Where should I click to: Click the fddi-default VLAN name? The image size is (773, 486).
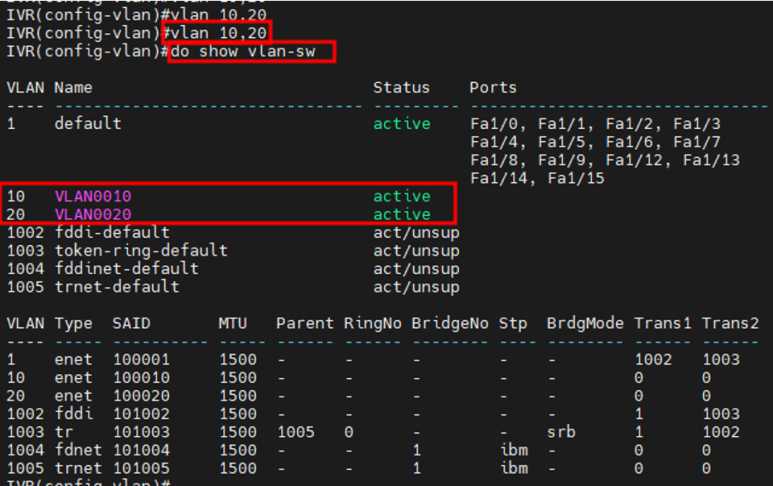click(112, 232)
